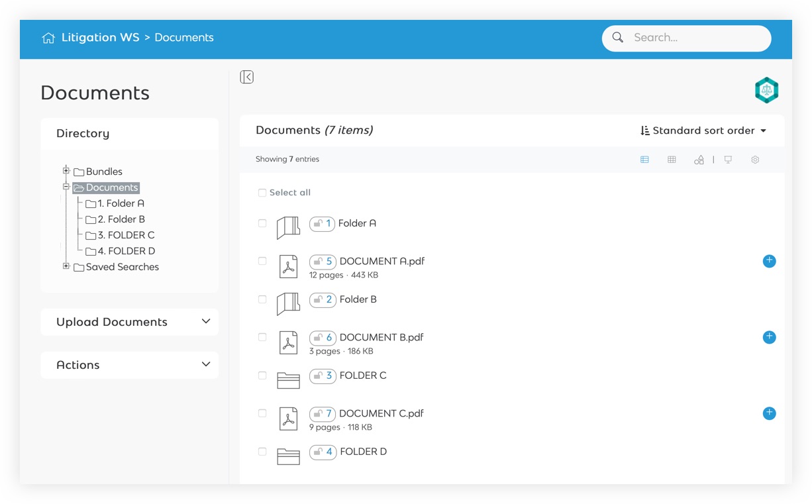Click the green scales hexagon logo
Viewport: 812px width, 504px height.
pyautogui.click(x=766, y=90)
